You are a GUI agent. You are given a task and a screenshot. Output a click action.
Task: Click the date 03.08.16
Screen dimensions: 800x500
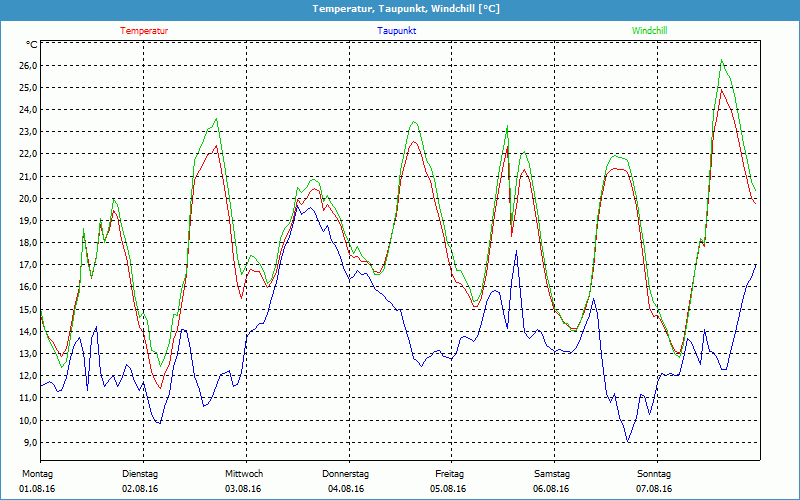243,489
